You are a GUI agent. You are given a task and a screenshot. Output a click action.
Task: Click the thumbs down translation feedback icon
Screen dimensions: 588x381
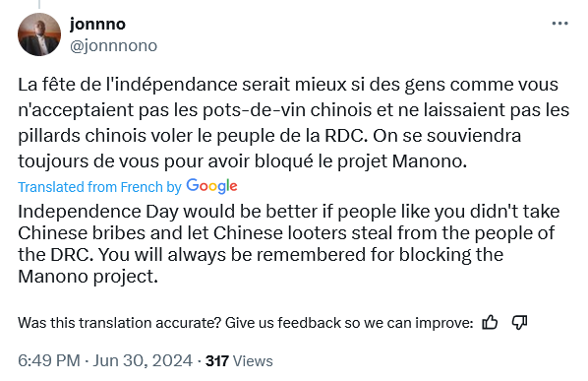(x=519, y=323)
